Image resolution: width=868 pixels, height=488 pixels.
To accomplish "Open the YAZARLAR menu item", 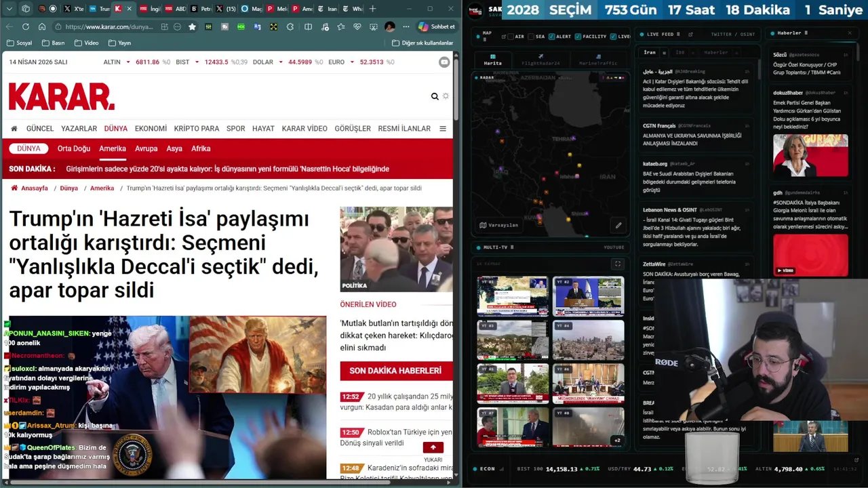I will 79,128.
